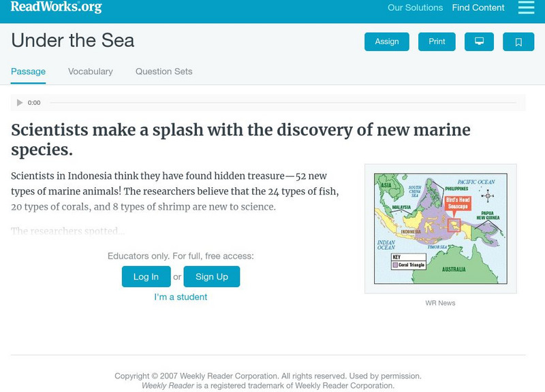The width and height of the screenshot is (545, 392).
Task: Play the passage audio
Action: (20, 103)
